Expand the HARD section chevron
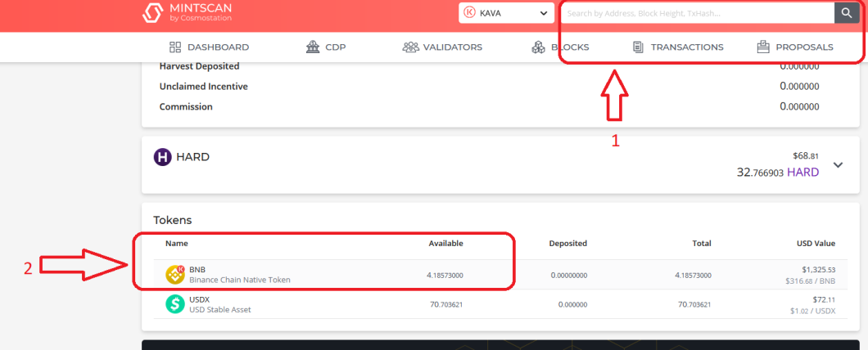868x350 pixels. point(838,164)
